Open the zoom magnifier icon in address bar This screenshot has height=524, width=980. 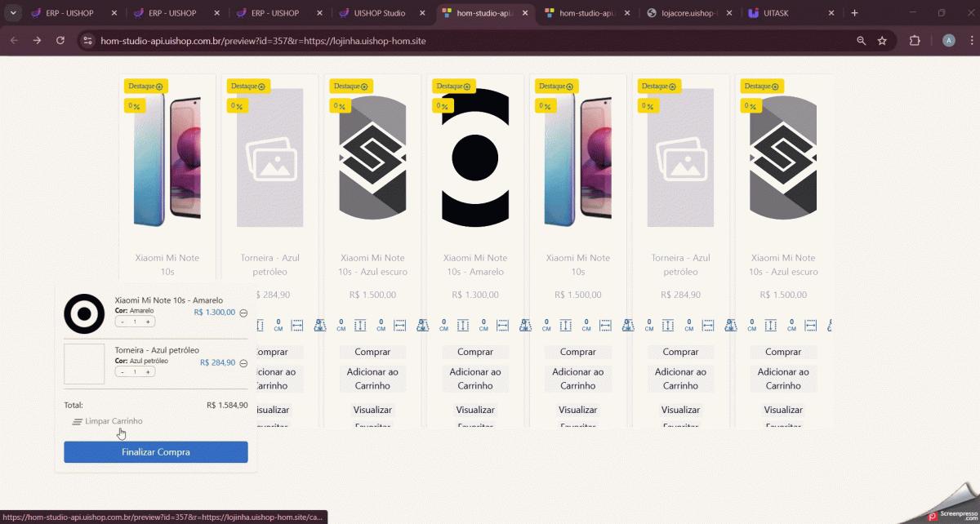pyautogui.click(x=862, y=41)
